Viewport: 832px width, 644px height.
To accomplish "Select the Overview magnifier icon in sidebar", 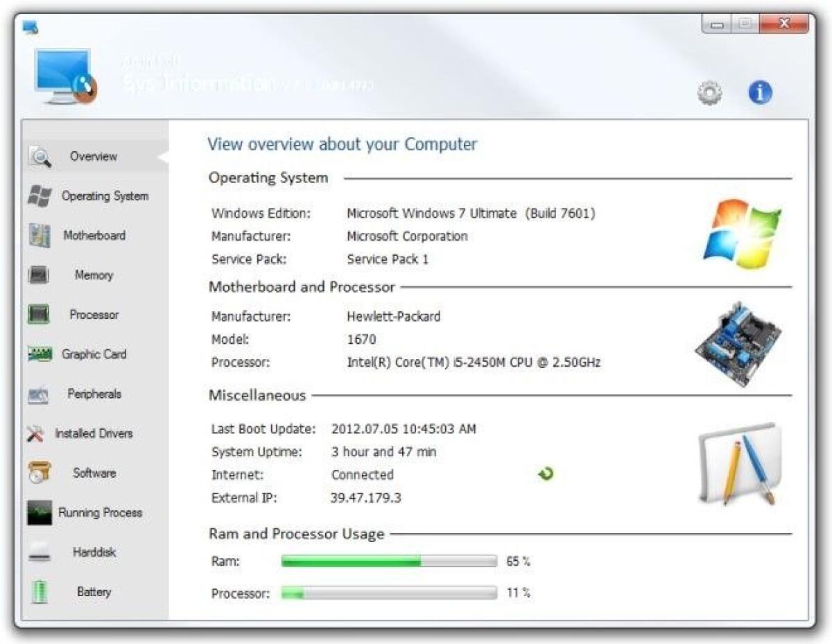I will click(42, 157).
